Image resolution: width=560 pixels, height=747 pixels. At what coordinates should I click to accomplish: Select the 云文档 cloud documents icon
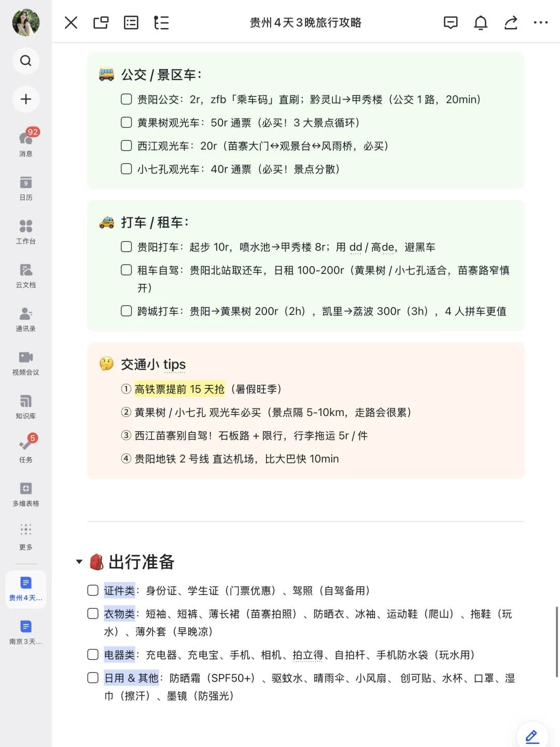26,272
